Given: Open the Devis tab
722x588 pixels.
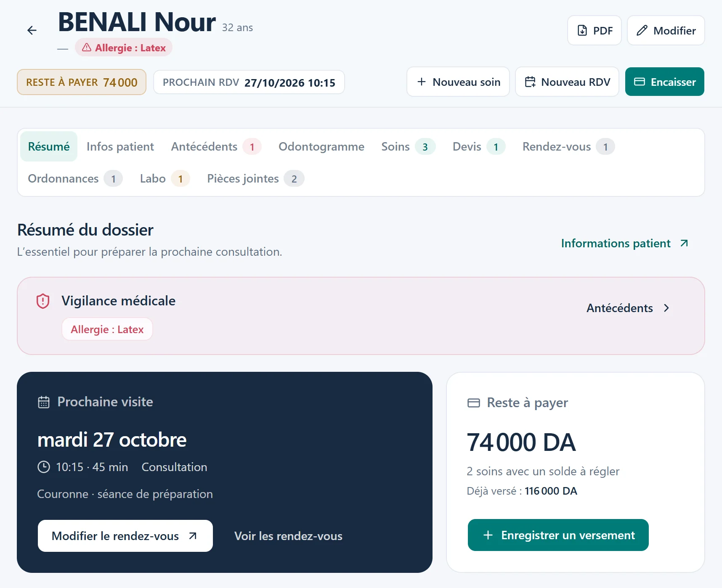Looking at the screenshot, I should [479, 146].
